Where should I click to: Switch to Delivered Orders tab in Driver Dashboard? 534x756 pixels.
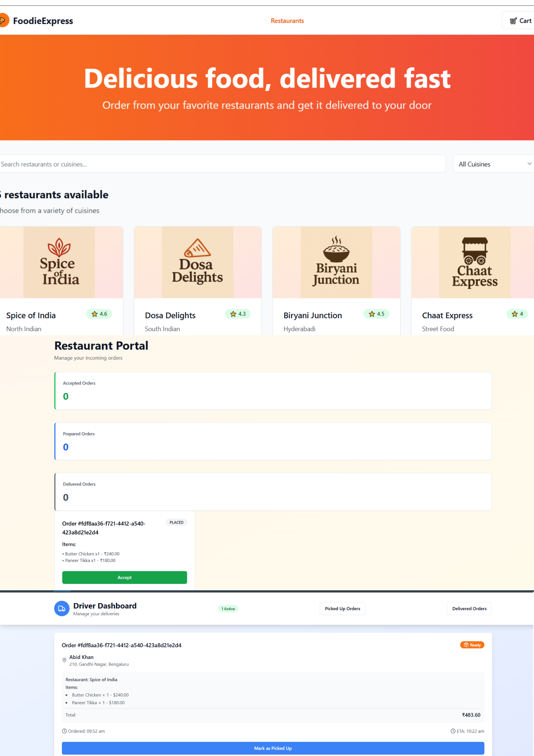pyautogui.click(x=469, y=609)
